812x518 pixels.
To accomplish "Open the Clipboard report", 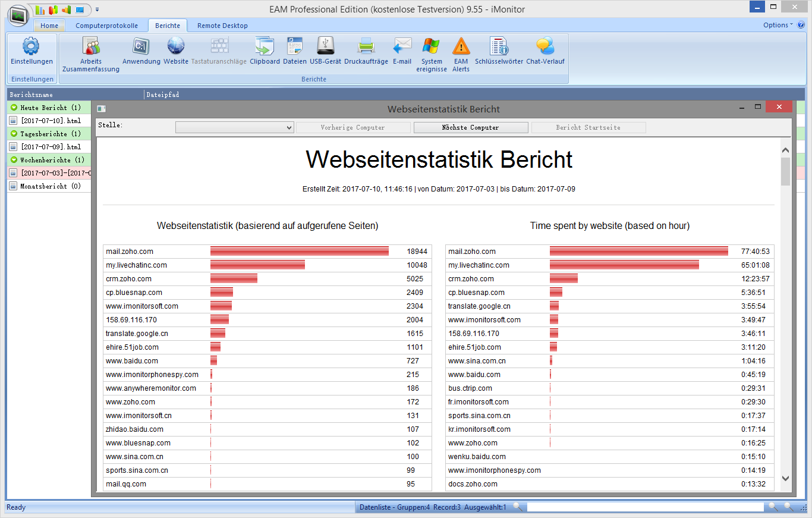I will 265,46.
